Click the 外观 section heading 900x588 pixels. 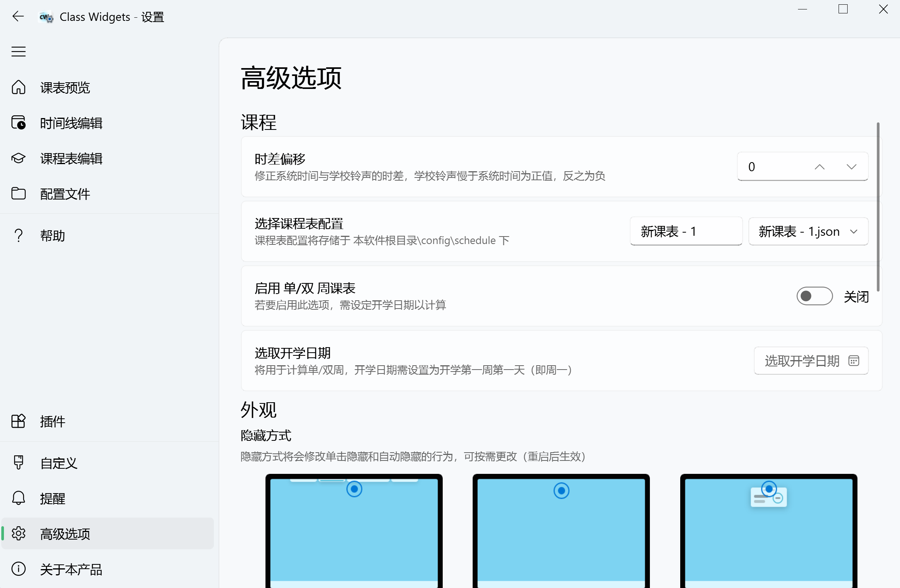[258, 410]
